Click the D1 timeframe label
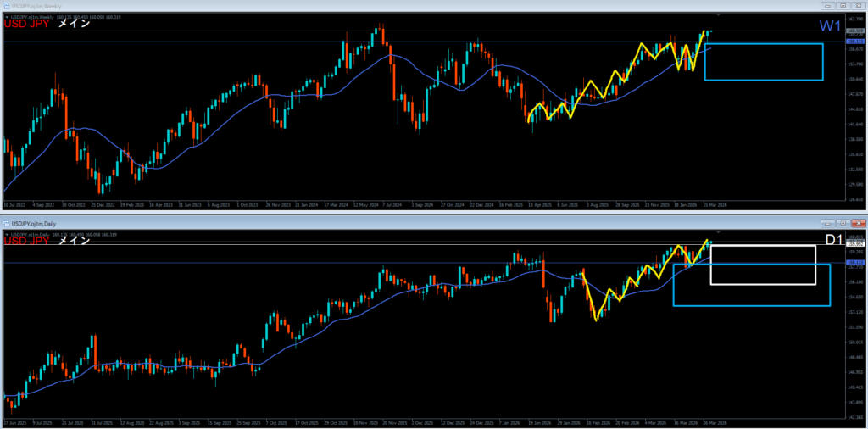868x429 pixels. click(x=833, y=240)
